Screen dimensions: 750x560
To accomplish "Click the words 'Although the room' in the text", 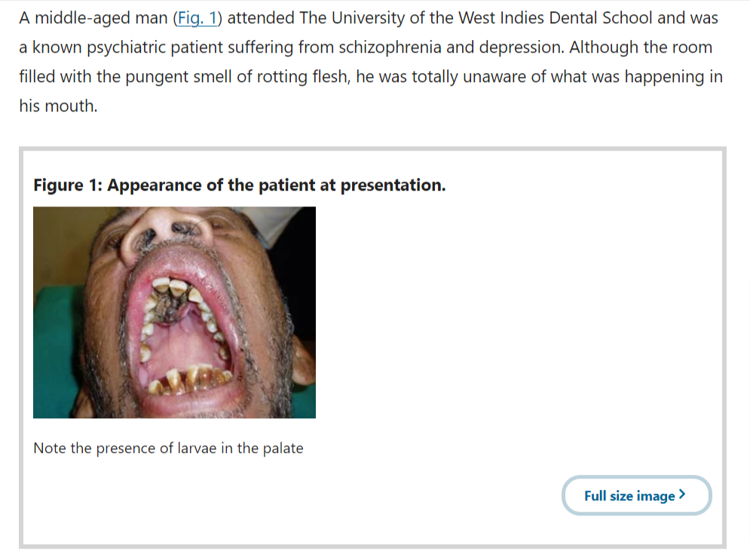I will click(641, 47).
